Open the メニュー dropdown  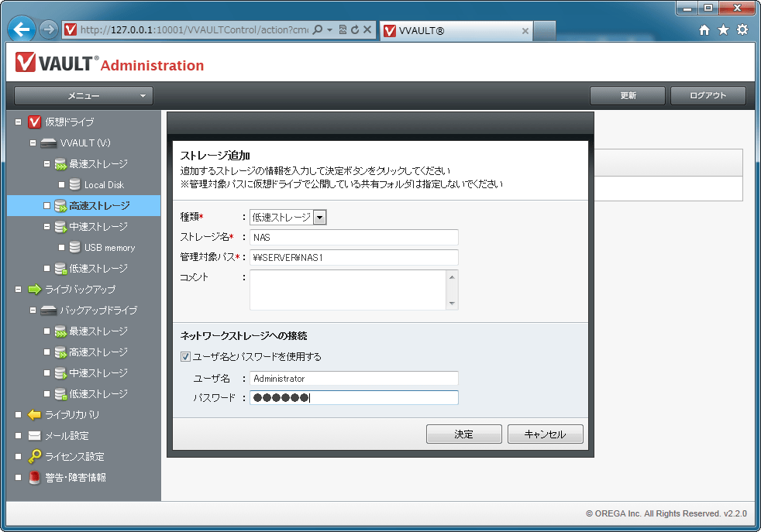pyautogui.click(x=84, y=95)
